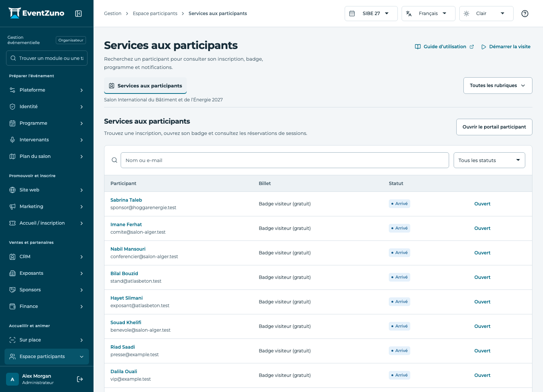The height and width of the screenshot is (392, 543).
Task: Click the Accueil / inscription ticket icon
Action: 12,223
